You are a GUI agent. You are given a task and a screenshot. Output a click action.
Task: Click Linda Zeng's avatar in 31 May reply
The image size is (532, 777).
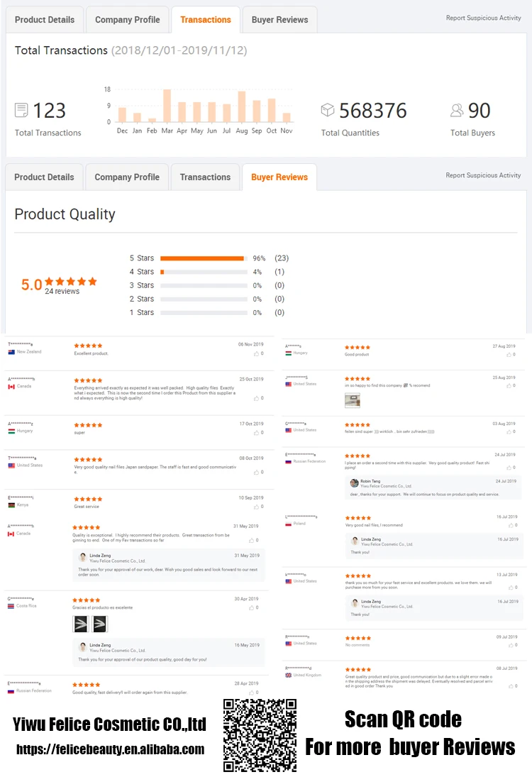83,558
